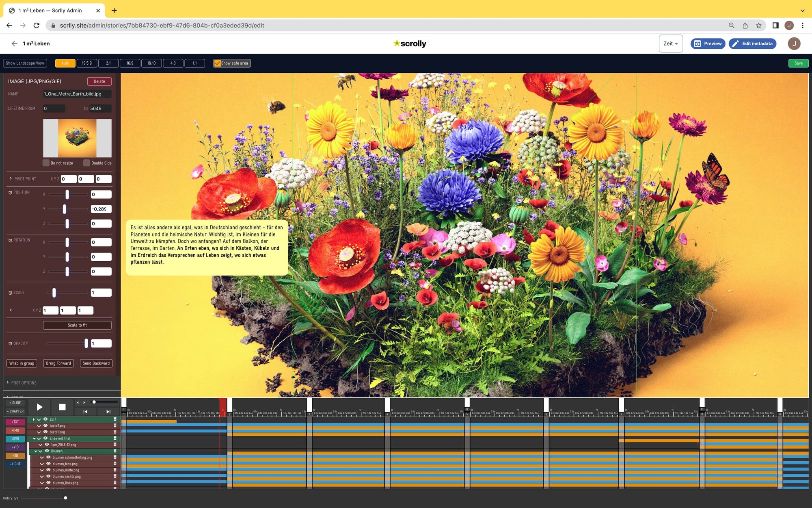Click the Opacity keyframe stopwatch icon
The height and width of the screenshot is (508, 812).
click(x=10, y=344)
